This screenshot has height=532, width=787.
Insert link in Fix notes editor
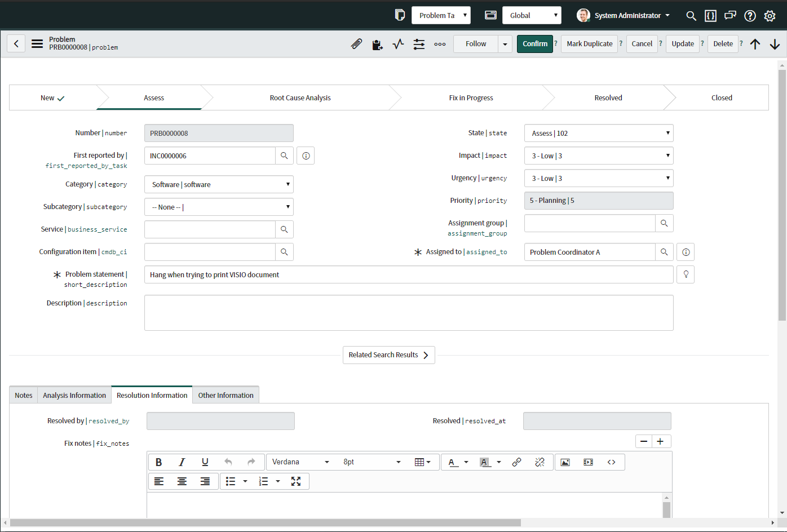coord(516,462)
